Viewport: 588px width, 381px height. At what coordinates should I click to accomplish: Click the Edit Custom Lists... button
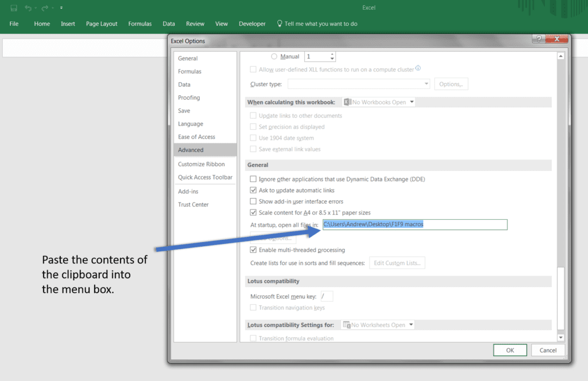tap(397, 263)
